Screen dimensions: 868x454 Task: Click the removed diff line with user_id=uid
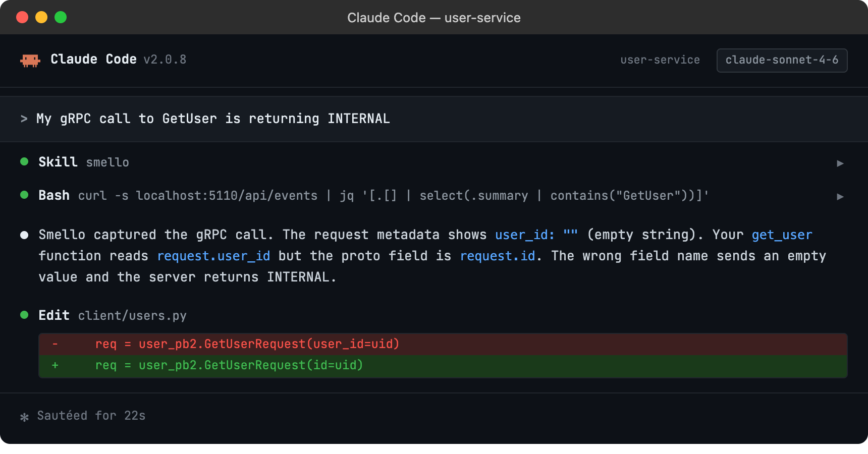(443, 344)
